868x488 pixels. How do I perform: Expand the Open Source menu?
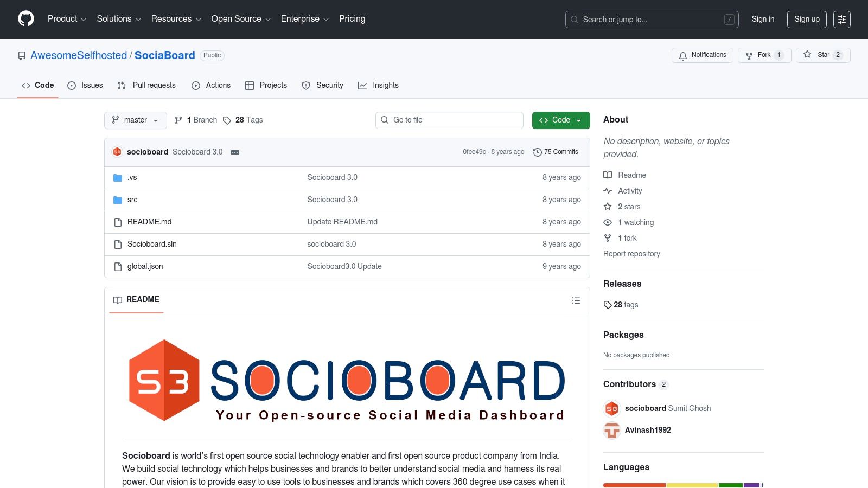(x=241, y=19)
